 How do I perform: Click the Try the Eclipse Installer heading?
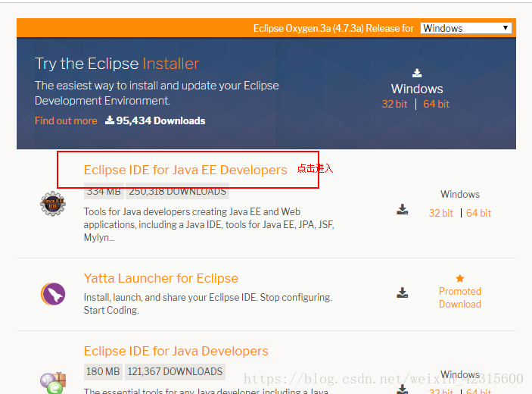117,64
